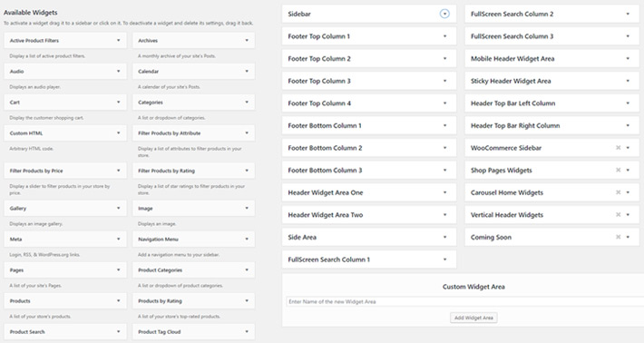The width and height of the screenshot is (644, 343).
Task: Expand the Shop Pages Widgets dropdown arrow
Action: (x=628, y=170)
